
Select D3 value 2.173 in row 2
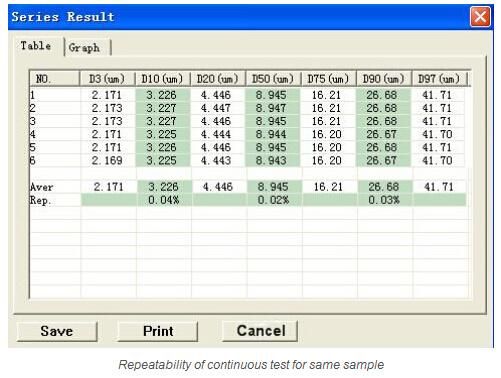tap(107, 108)
